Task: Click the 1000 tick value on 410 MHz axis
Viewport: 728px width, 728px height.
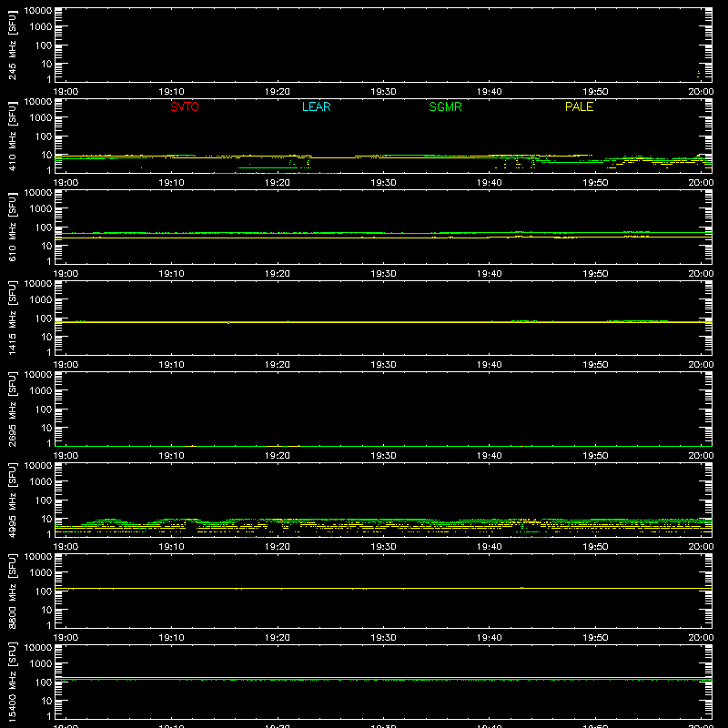Action: 41,118
